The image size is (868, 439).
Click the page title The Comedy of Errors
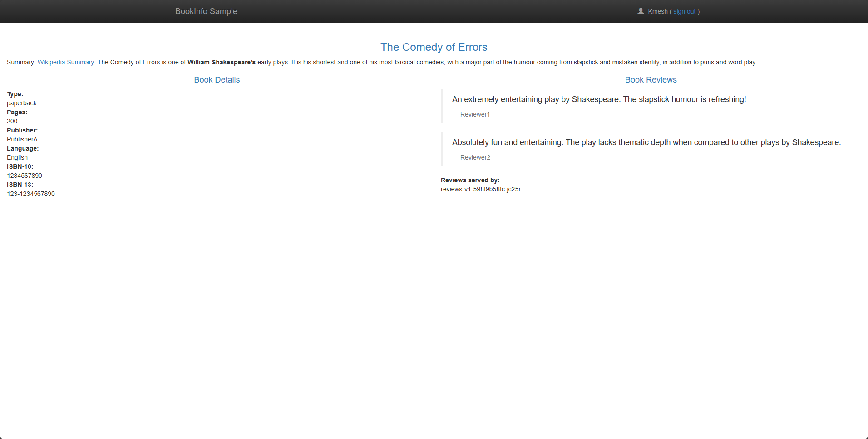pos(433,47)
